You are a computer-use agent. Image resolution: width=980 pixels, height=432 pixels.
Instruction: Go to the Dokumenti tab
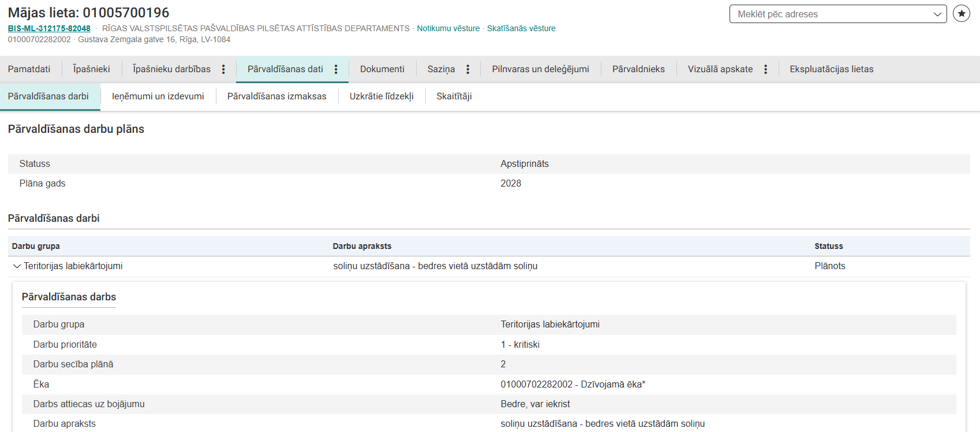click(x=382, y=69)
